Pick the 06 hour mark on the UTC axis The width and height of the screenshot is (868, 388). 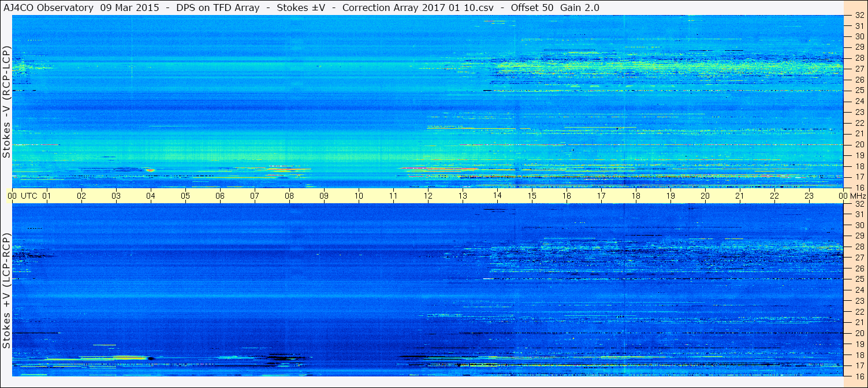220,196
